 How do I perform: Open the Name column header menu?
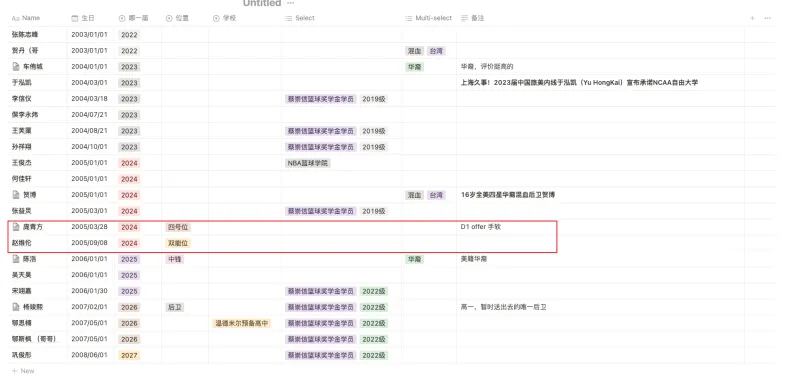[26, 18]
